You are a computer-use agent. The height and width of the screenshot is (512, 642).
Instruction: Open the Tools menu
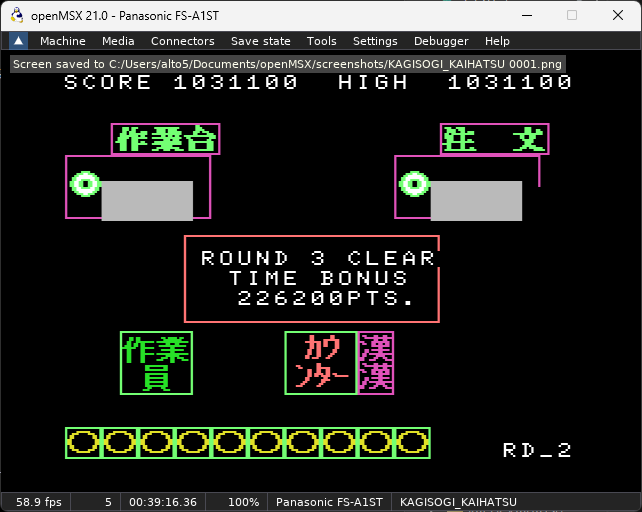pos(322,41)
